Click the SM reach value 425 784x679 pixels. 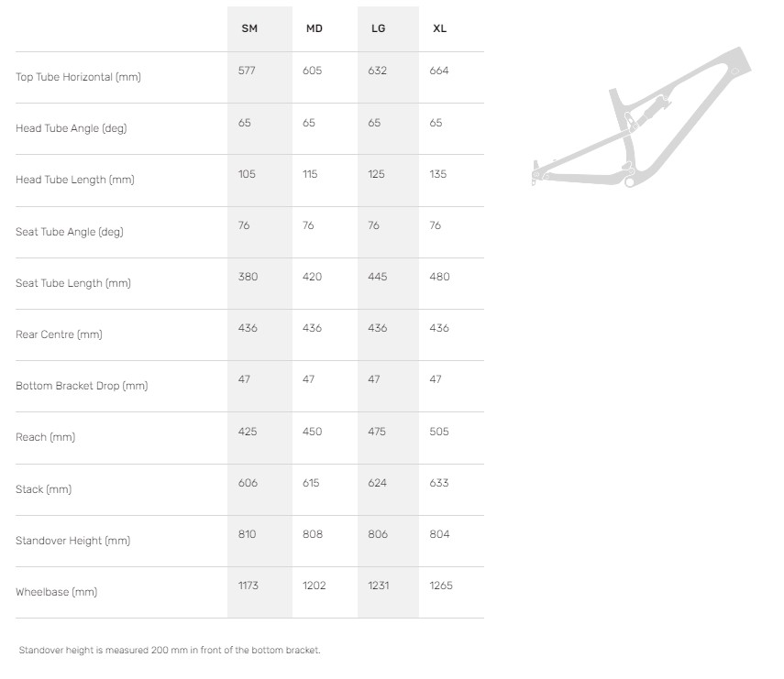click(248, 432)
